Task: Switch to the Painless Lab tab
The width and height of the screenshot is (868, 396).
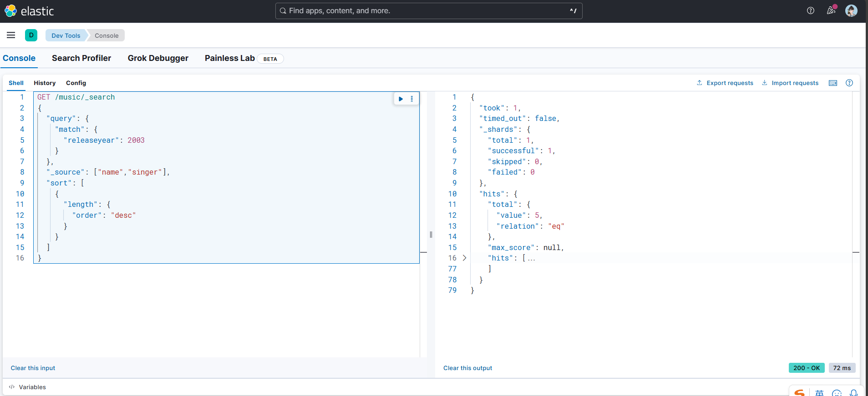Action: [x=230, y=58]
